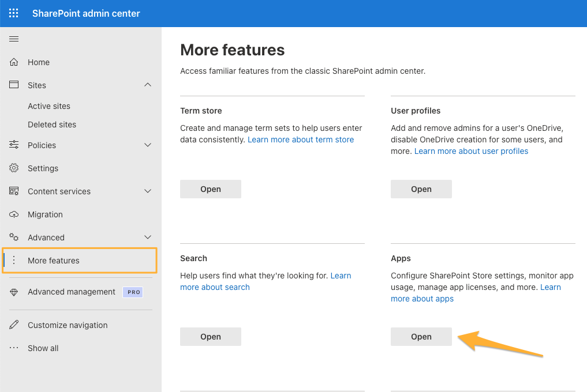Open Settings via its gear icon
This screenshot has height=392, width=587.
click(14, 168)
